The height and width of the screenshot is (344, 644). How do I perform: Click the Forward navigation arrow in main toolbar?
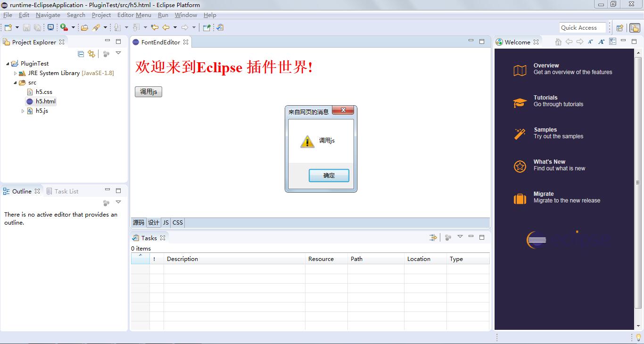(x=185, y=27)
